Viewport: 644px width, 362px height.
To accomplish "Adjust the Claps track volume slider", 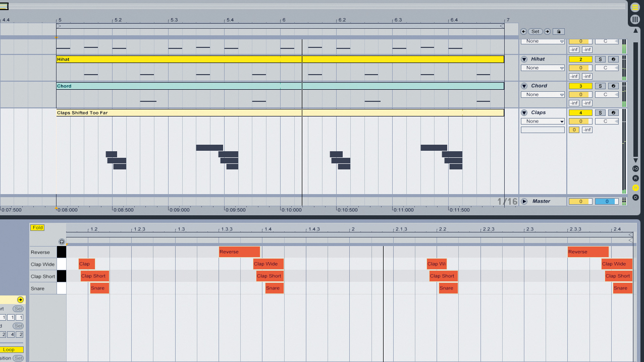I will tap(581, 121).
